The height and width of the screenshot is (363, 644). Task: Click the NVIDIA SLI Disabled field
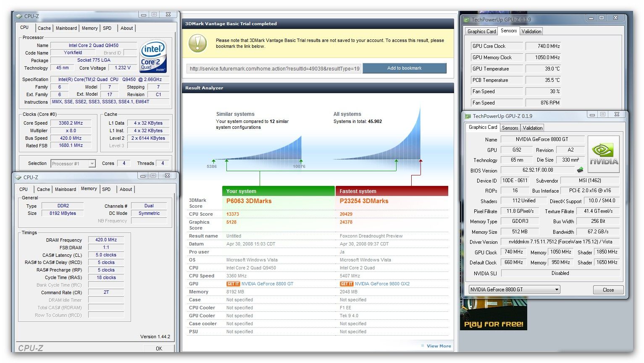(560, 273)
